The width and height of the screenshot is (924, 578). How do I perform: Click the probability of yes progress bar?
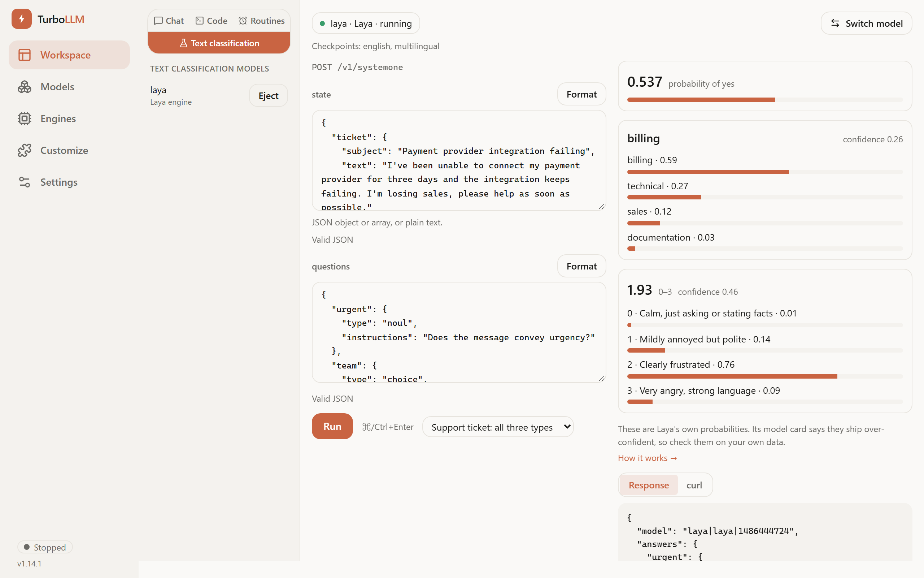coord(765,100)
